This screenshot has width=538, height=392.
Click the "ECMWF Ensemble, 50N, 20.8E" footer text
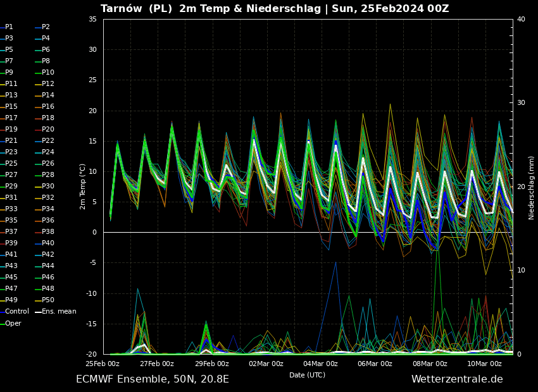point(153,379)
